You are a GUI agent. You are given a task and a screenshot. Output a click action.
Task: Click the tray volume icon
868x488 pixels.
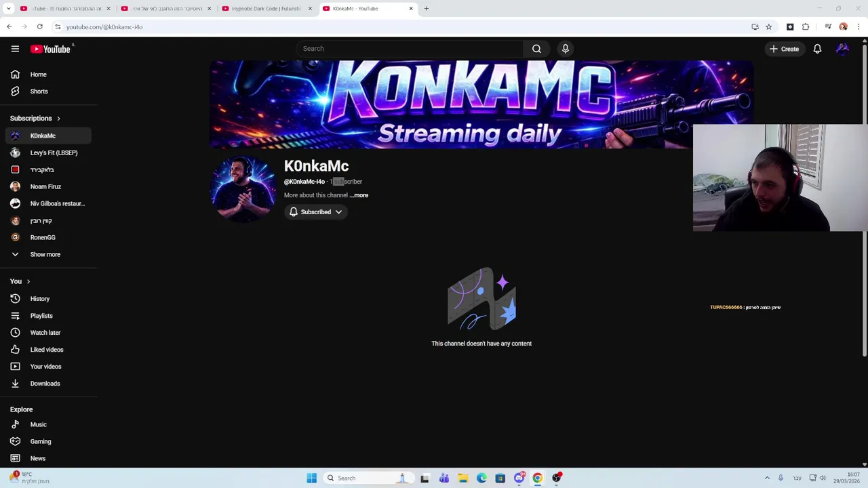[823, 478]
